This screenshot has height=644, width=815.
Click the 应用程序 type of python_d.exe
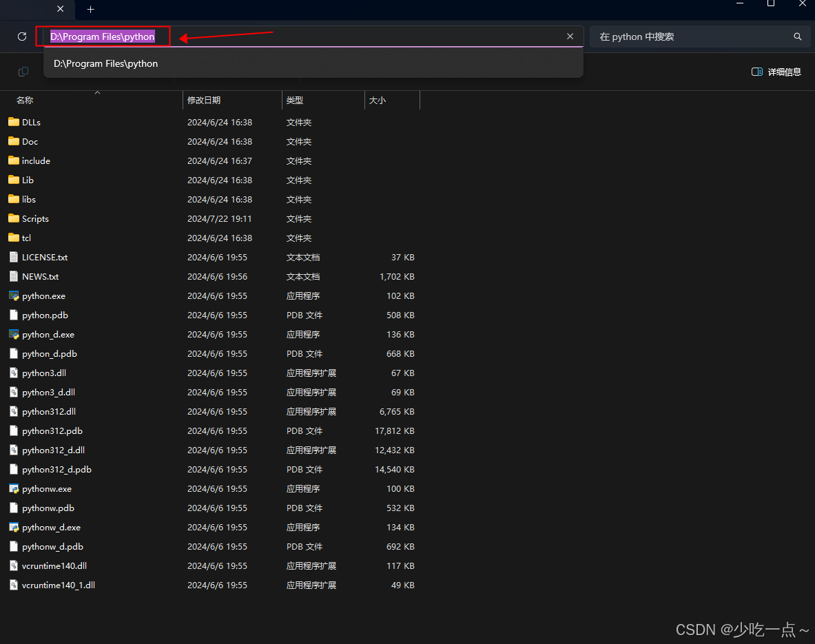click(x=303, y=334)
